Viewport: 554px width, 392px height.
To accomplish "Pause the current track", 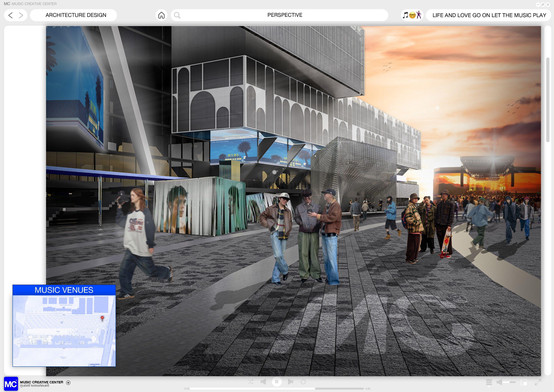I will pos(277,382).
